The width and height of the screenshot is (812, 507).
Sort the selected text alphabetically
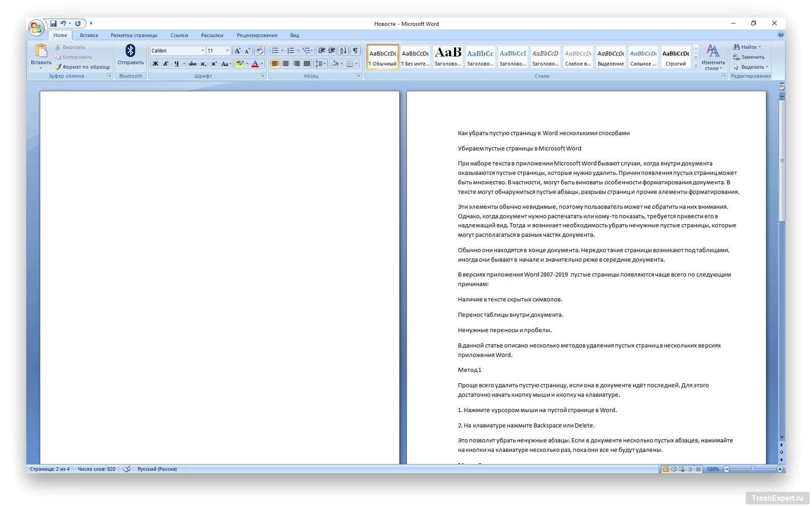(x=343, y=51)
